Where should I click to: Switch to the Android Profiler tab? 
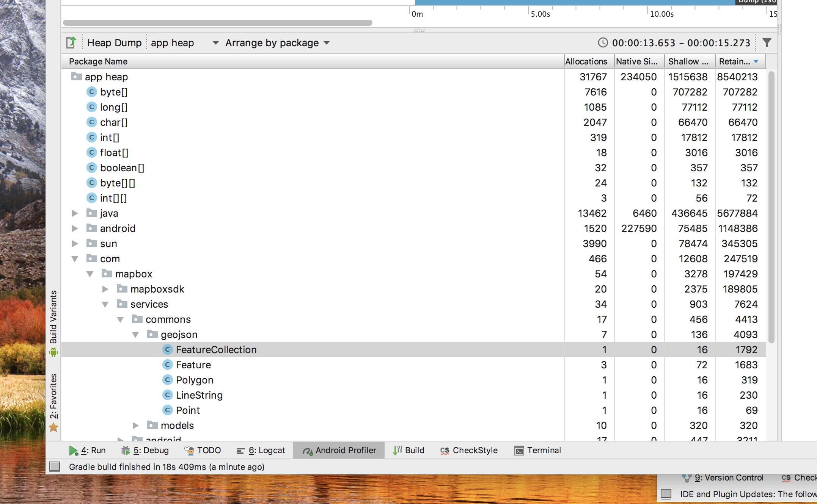pos(339,450)
